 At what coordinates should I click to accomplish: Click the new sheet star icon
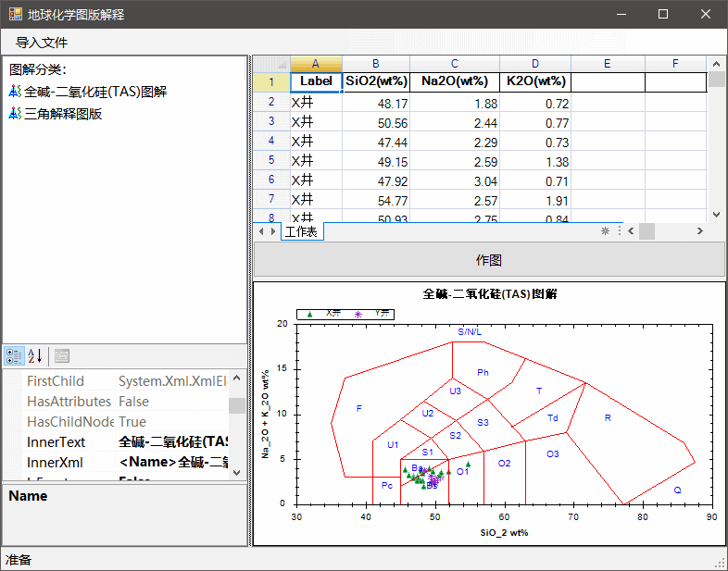pyautogui.click(x=606, y=231)
